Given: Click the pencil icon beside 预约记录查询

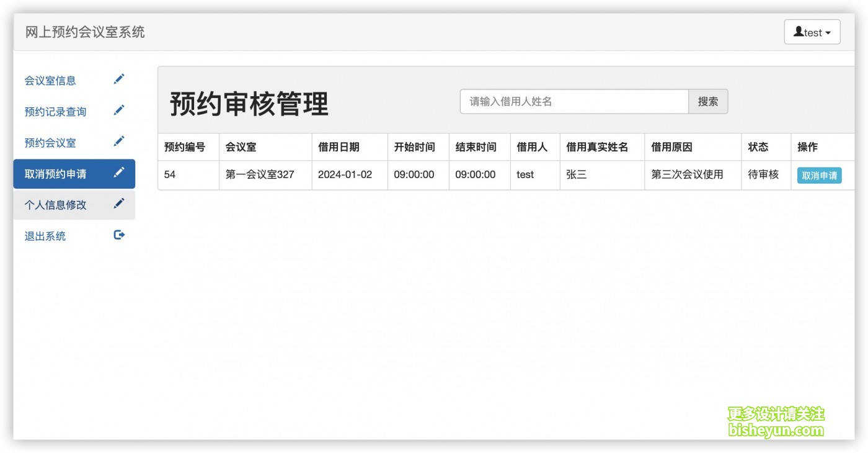Looking at the screenshot, I should point(119,110).
